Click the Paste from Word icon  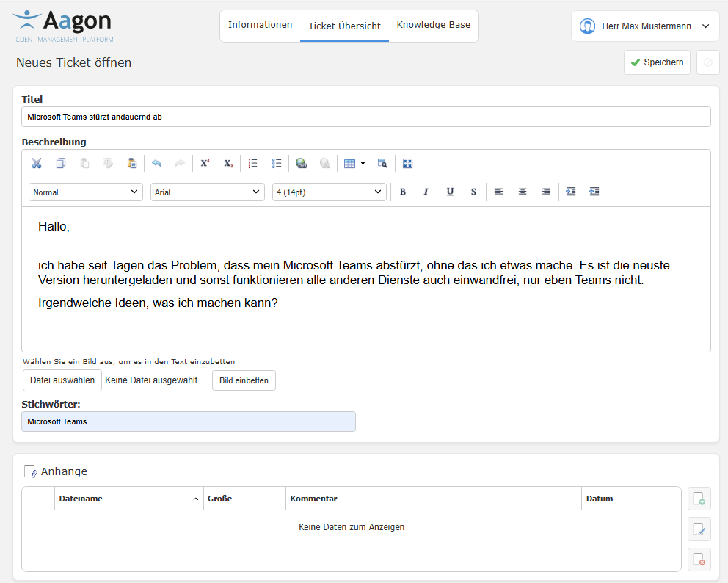pos(131,163)
